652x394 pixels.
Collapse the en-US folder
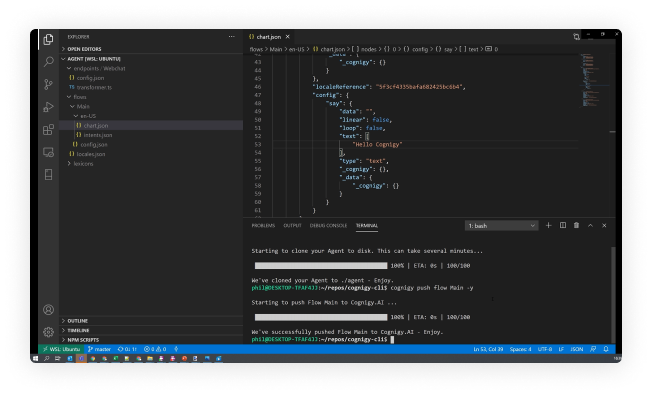(x=151, y=116)
